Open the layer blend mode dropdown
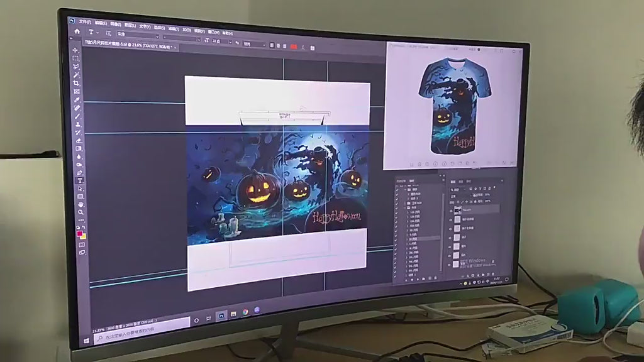This screenshot has width=644, height=362. click(460, 196)
